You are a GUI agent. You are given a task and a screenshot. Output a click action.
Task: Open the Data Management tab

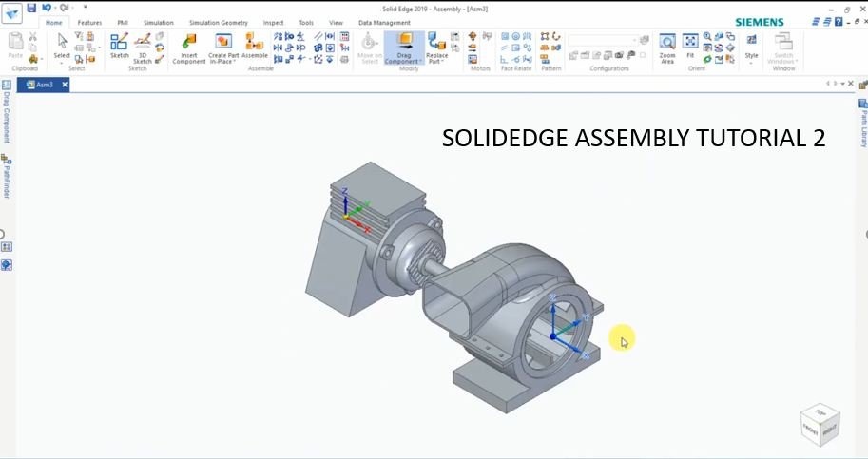coord(384,23)
